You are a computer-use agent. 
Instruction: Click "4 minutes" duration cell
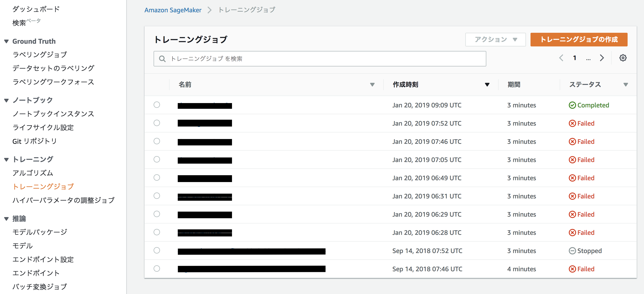pyautogui.click(x=521, y=269)
